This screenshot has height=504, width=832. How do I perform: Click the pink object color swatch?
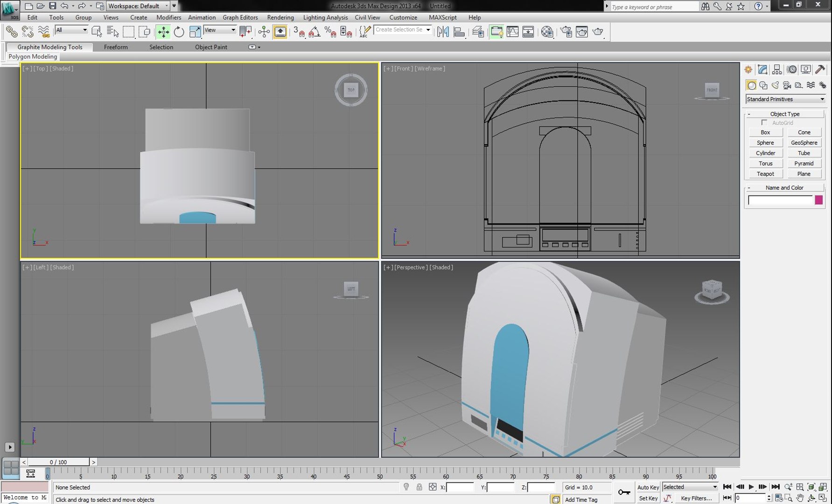point(818,200)
